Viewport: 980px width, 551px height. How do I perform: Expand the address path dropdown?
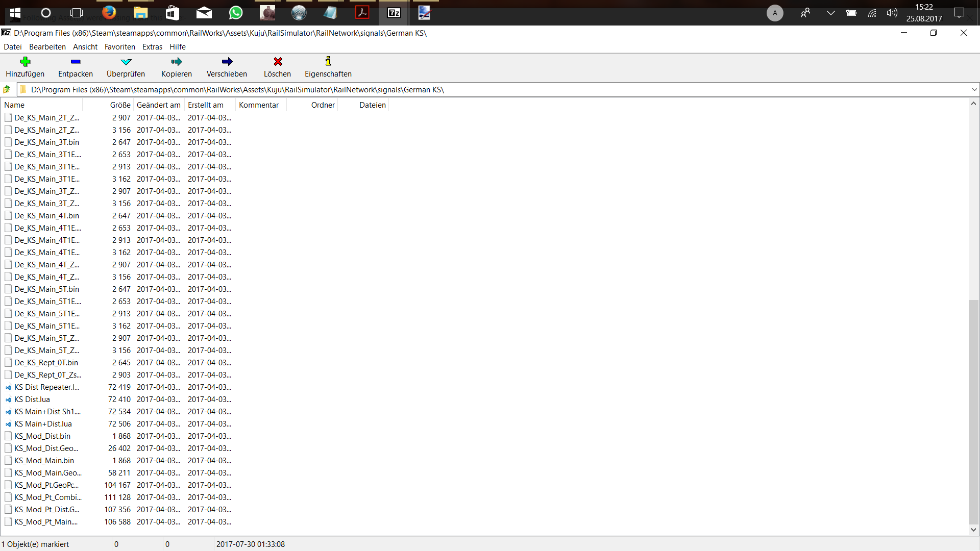[x=974, y=90]
